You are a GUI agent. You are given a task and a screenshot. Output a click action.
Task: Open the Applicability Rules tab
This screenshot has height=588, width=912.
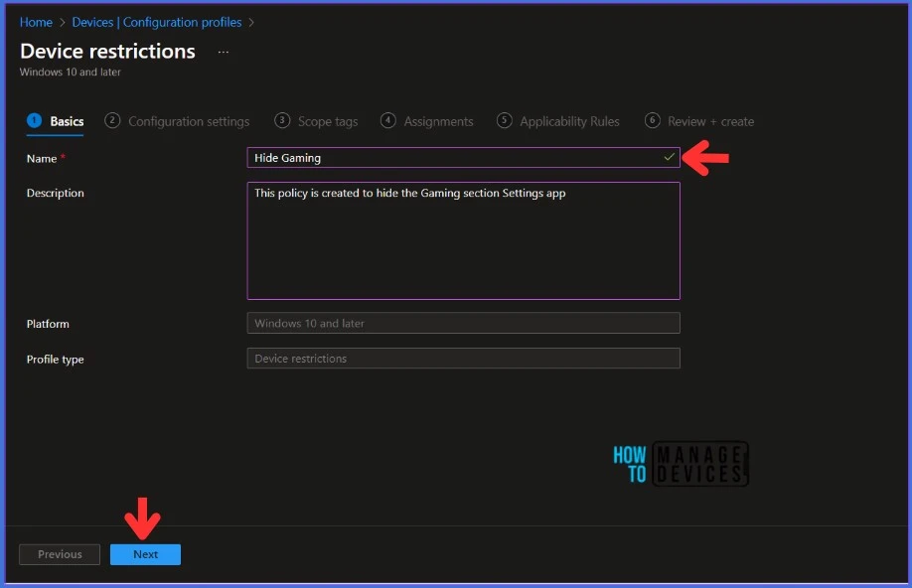tap(558, 121)
